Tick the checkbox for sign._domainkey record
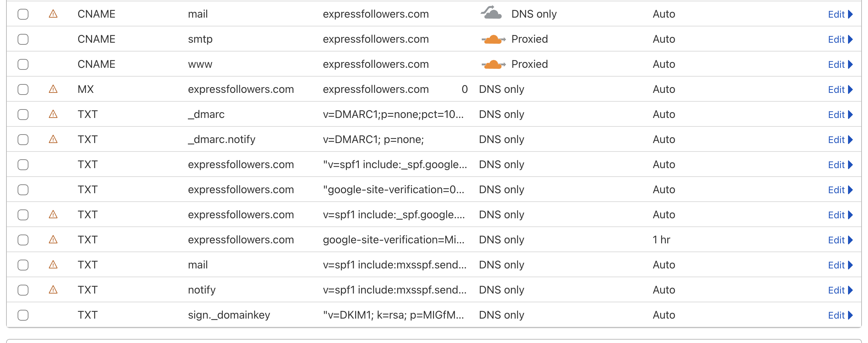This screenshot has height=343, width=868. [x=23, y=315]
